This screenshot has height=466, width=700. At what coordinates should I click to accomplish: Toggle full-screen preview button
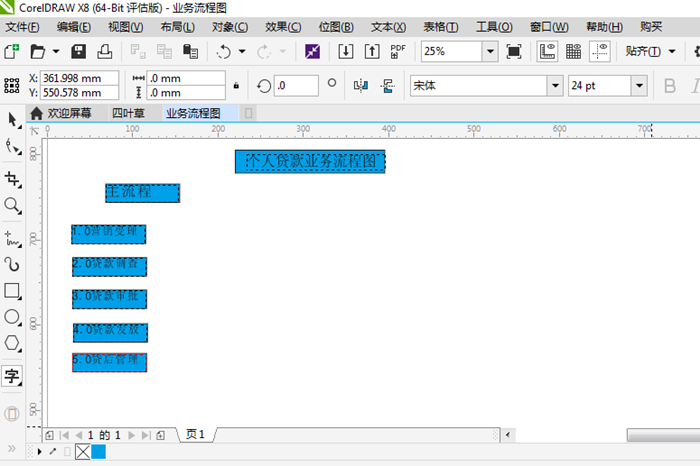point(514,51)
